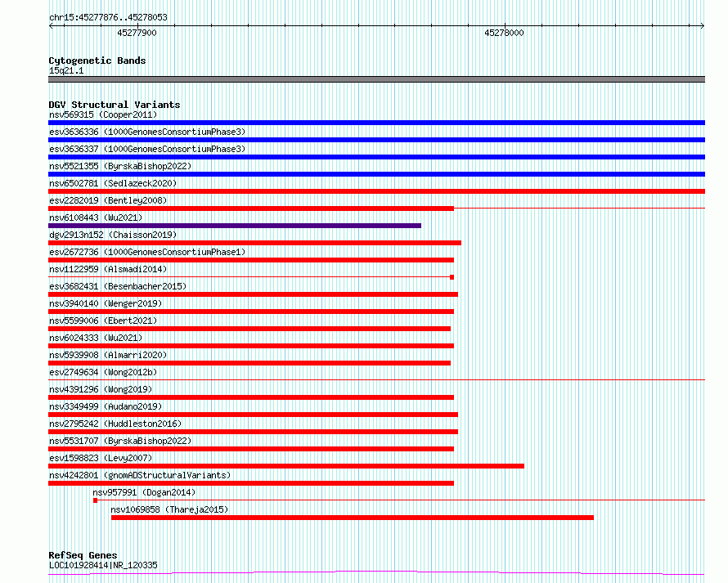Click the DGV Structural Variants track title
The width and height of the screenshot is (728, 583).
(x=115, y=105)
